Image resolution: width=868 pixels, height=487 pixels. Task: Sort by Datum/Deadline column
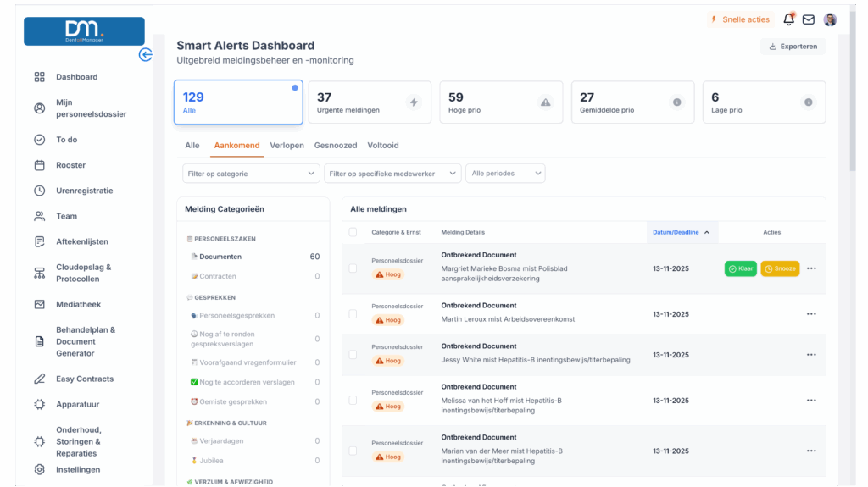point(682,232)
